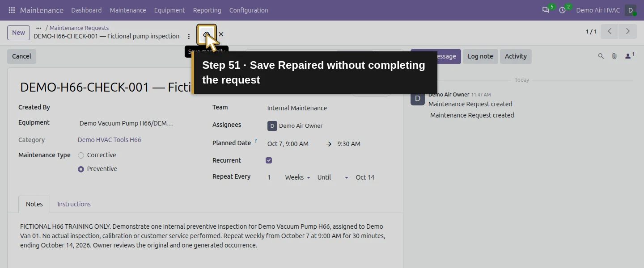
Task: Click the Cancel button
Action: [x=21, y=56]
